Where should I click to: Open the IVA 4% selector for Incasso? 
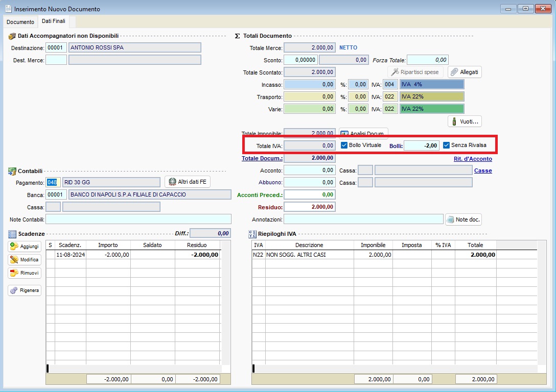point(432,84)
